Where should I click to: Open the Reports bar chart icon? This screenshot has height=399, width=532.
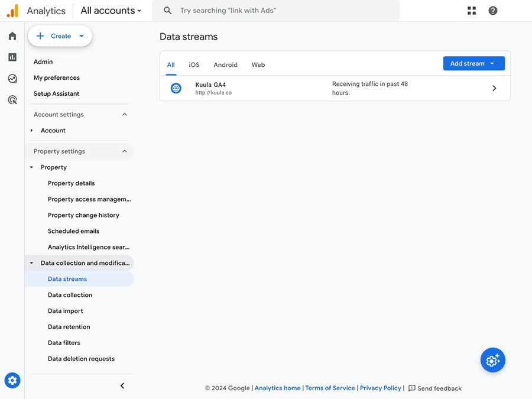pos(12,57)
